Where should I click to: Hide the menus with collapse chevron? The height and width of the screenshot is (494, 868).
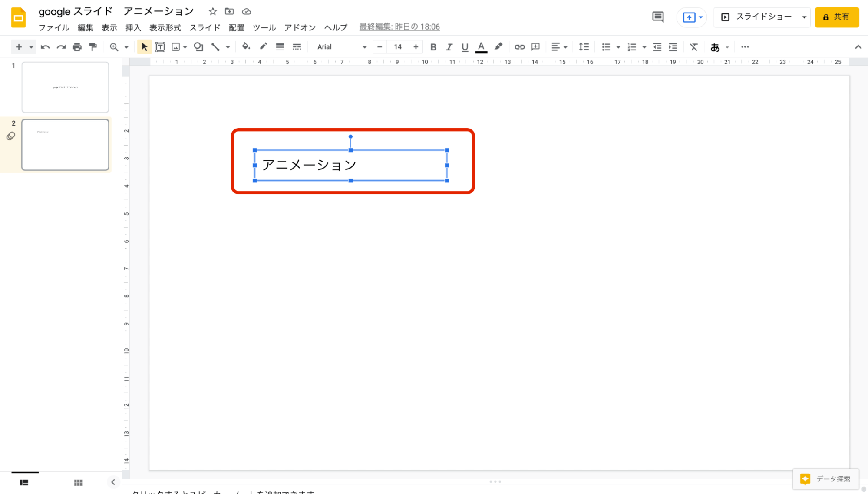(x=858, y=47)
